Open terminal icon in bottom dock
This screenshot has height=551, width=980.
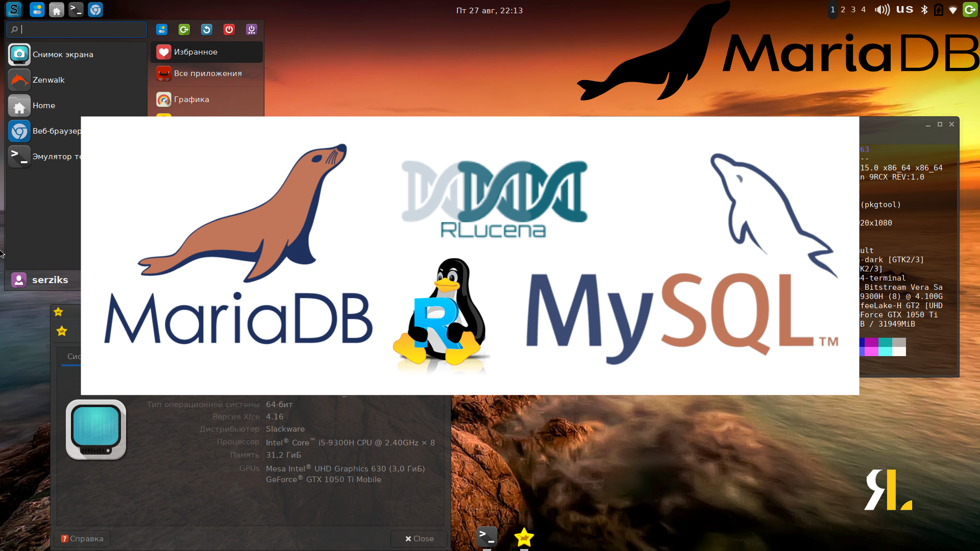[487, 537]
